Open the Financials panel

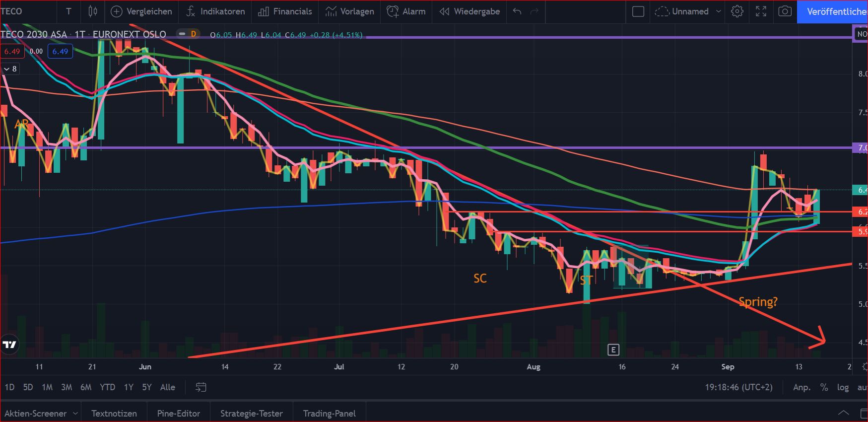coord(285,11)
